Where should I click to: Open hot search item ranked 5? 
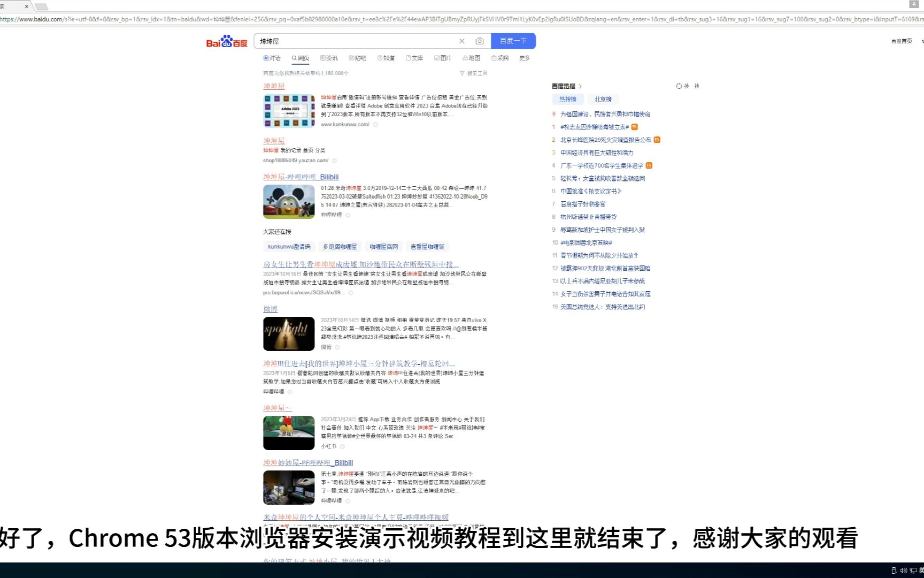[603, 178]
